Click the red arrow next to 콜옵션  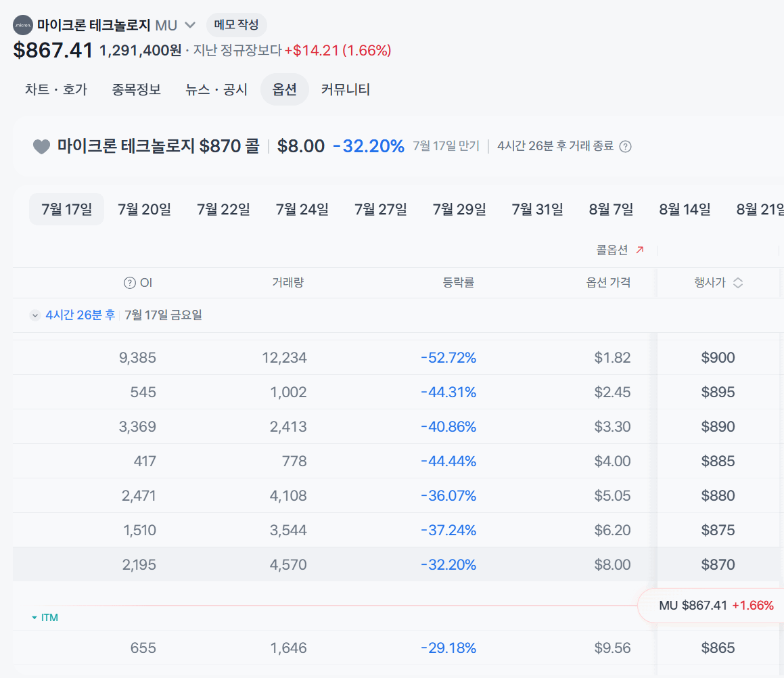click(640, 250)
